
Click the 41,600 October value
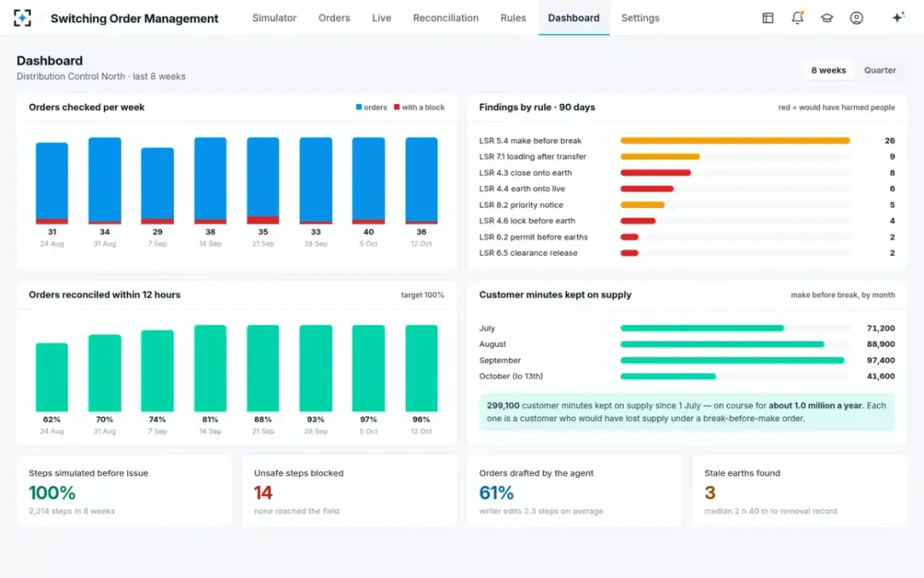click(x=880, y=376)
